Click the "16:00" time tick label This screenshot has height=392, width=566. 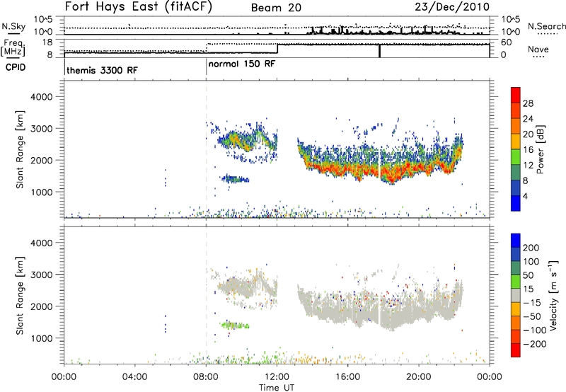point(347,377)
